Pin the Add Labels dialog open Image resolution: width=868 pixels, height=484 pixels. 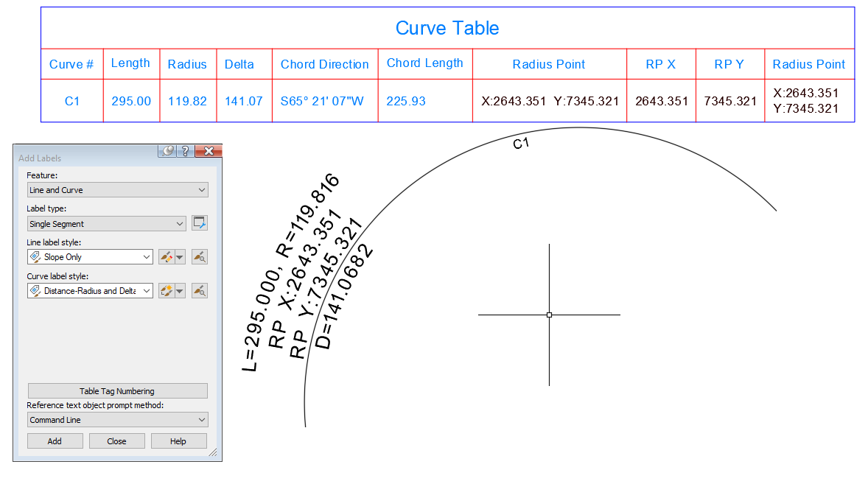168,151
